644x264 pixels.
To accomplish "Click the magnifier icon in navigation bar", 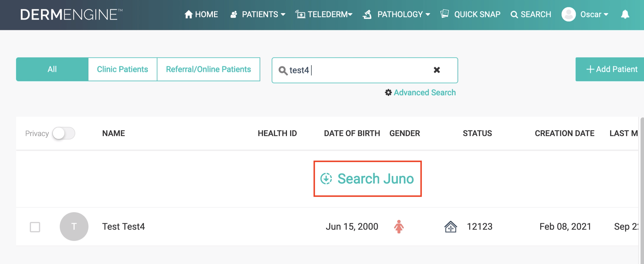I will click(514, 15).
